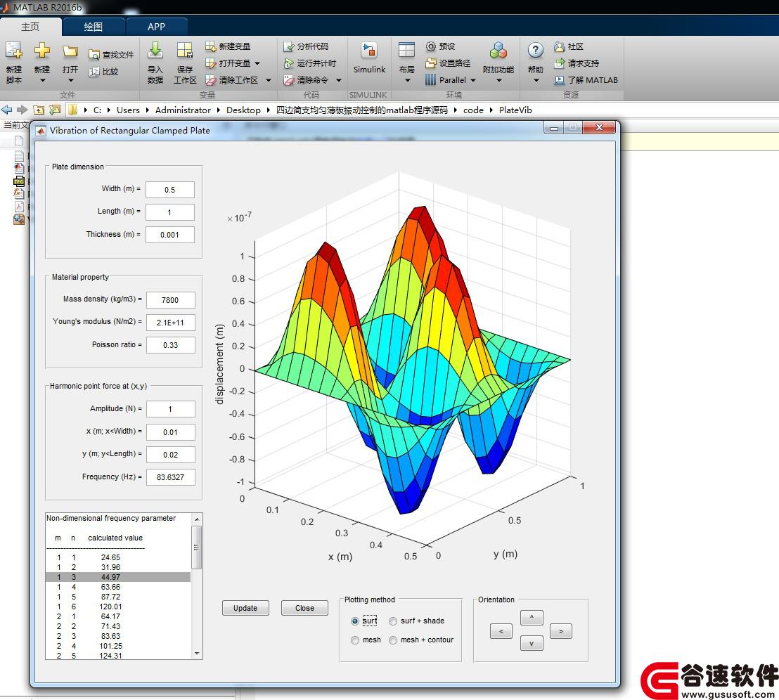Viewport: 779px width, 700px height.
Task: Click Community (社区) icon
Action: [x=560, y=46]
